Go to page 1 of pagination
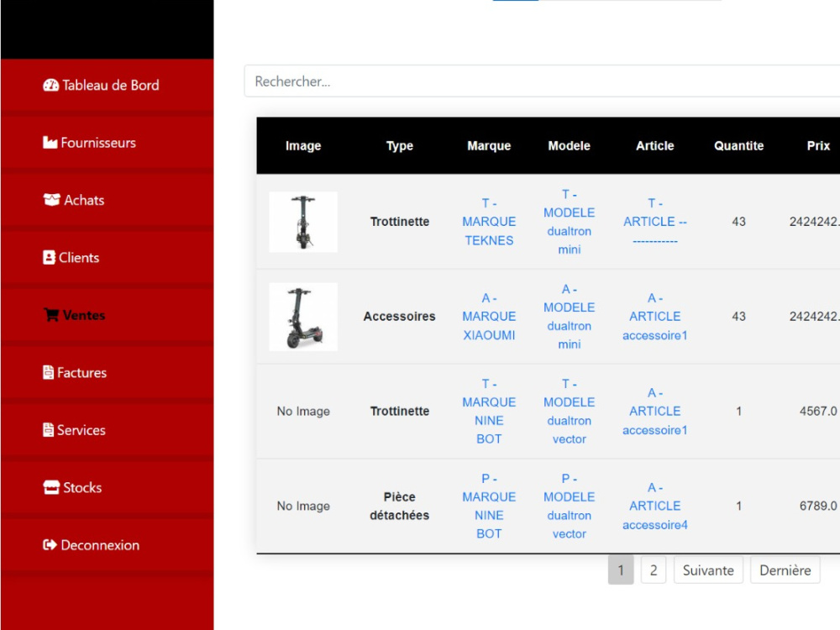840x630 pixels. tap(621, 570)
